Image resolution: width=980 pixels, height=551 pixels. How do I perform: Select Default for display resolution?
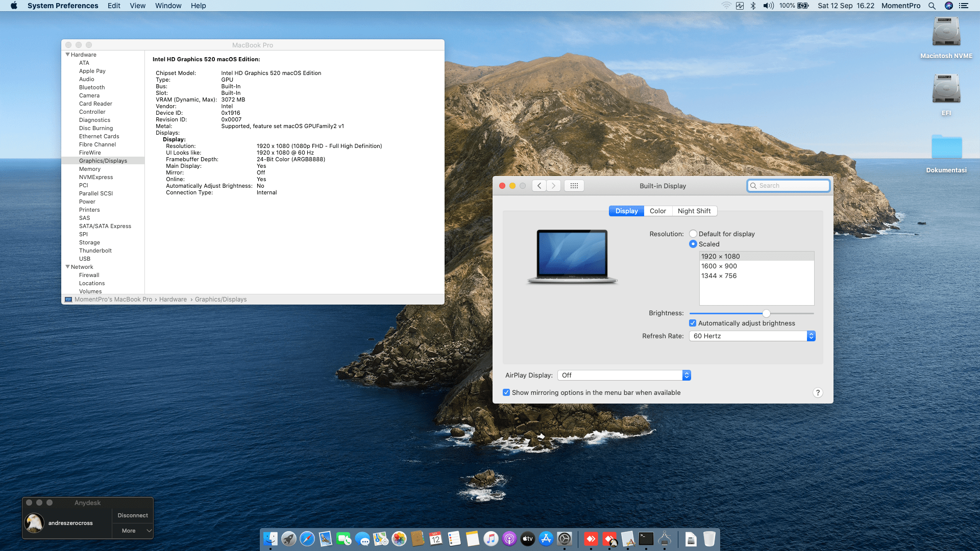tap(693, 234)
